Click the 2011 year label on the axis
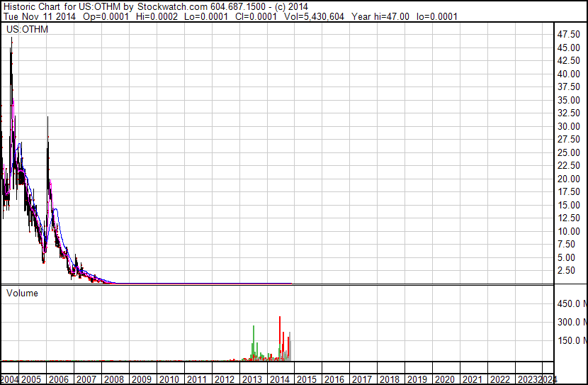Screen dimensions: 588x385 tap(197, 379)
